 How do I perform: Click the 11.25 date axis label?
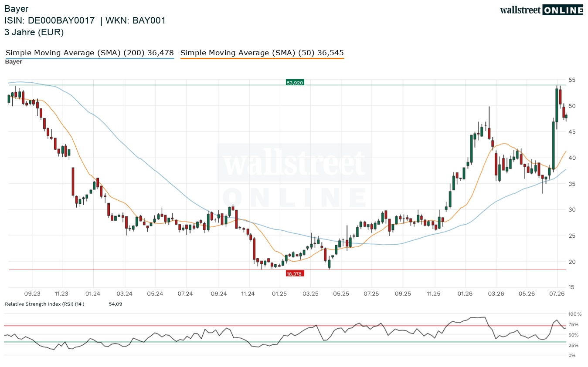coord(434,294)
